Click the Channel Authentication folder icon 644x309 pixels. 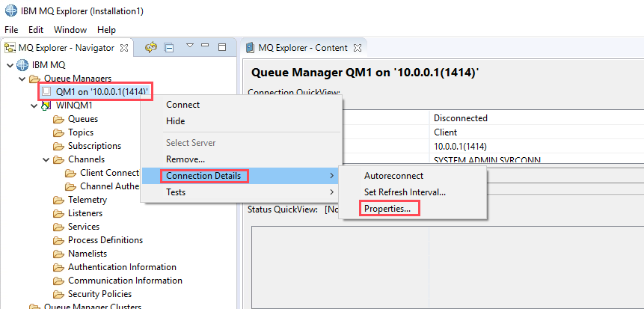[x=71, y=186]
